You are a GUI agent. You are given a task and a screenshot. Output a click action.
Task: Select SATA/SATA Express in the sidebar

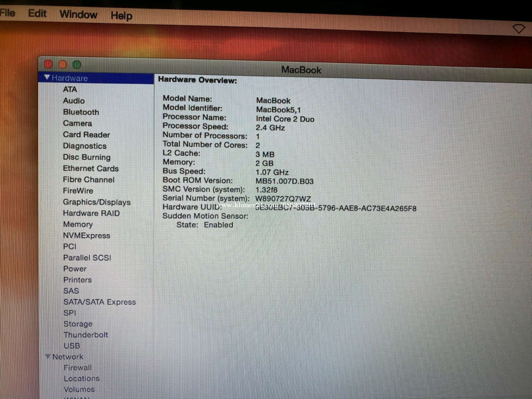click(x=100, y=302)
